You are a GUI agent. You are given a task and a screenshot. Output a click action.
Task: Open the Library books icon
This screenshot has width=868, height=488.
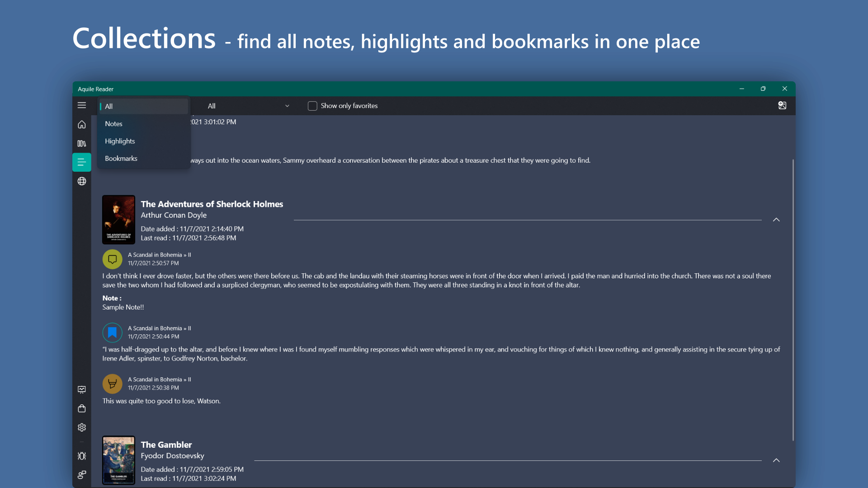(82, 143)
